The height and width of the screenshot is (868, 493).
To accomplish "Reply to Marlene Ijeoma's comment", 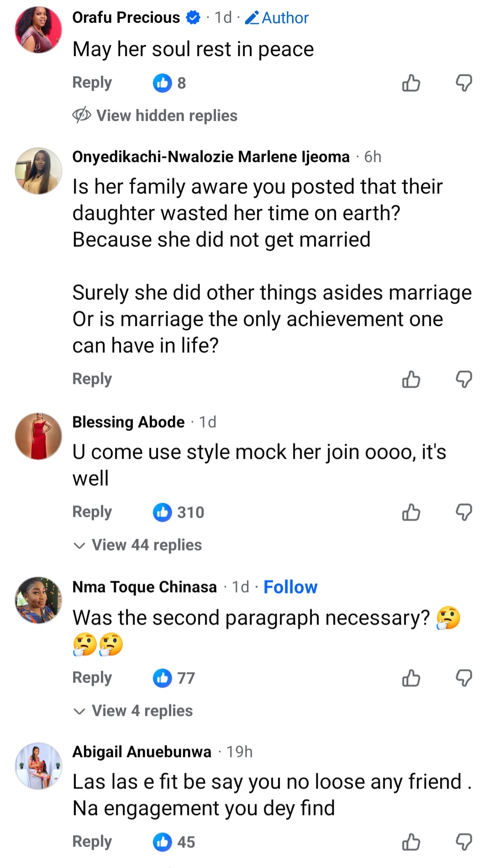I will click(x=92, y=379).
